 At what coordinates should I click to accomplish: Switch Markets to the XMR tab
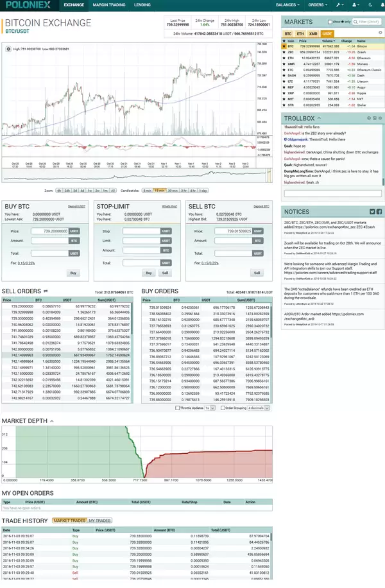[313, 34]
